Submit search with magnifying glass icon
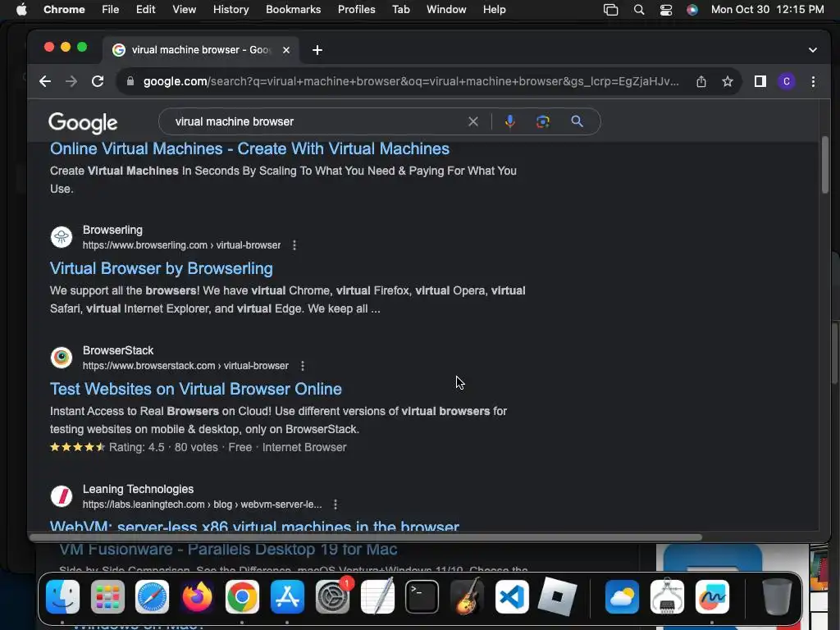 click(577, 121)
